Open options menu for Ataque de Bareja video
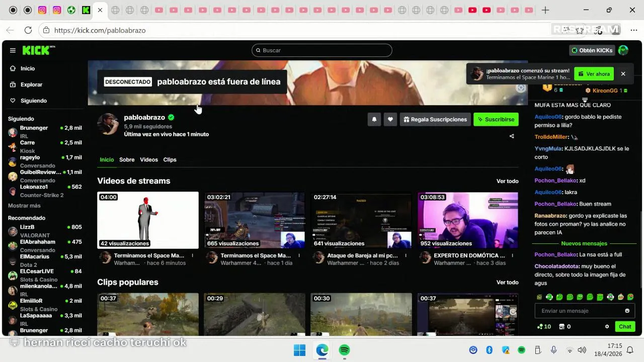 (x=406, y=255)
